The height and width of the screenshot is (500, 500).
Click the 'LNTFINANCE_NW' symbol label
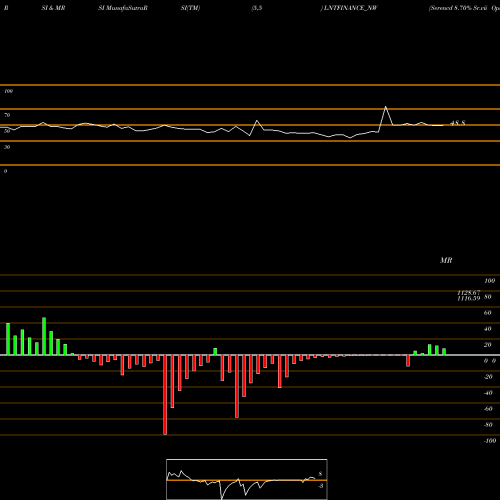pyautogui.click(x=350, y=8)
